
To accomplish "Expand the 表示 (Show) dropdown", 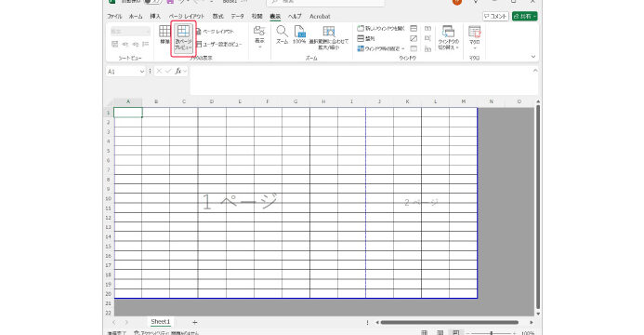I will pyautogui.click(x=259, y=37).
